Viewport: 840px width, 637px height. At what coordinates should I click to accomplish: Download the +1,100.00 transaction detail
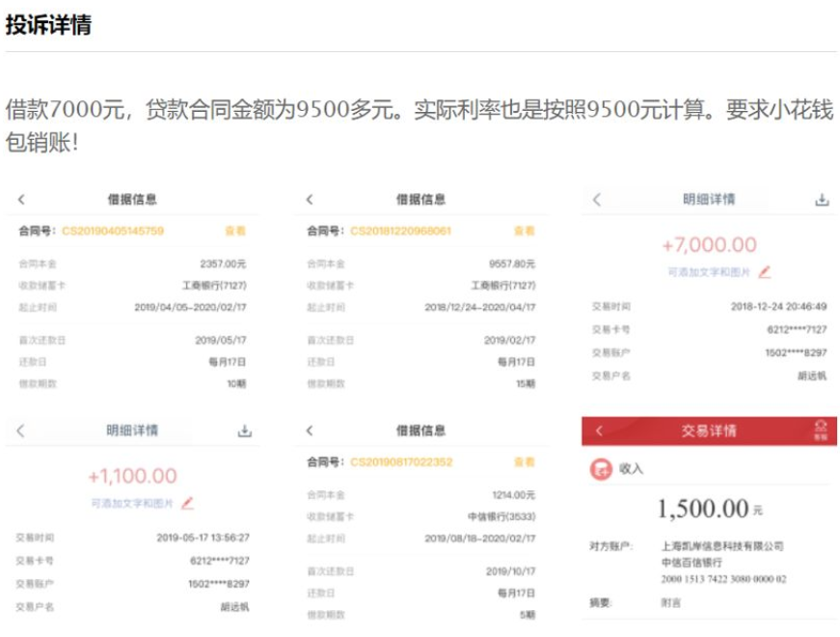tap(244, 430)
